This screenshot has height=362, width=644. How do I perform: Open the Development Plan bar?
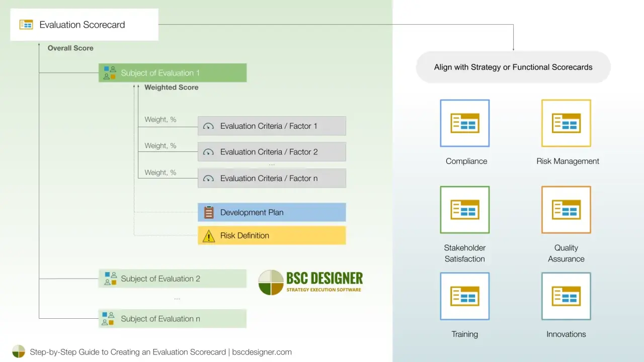(x=272, y=212)
